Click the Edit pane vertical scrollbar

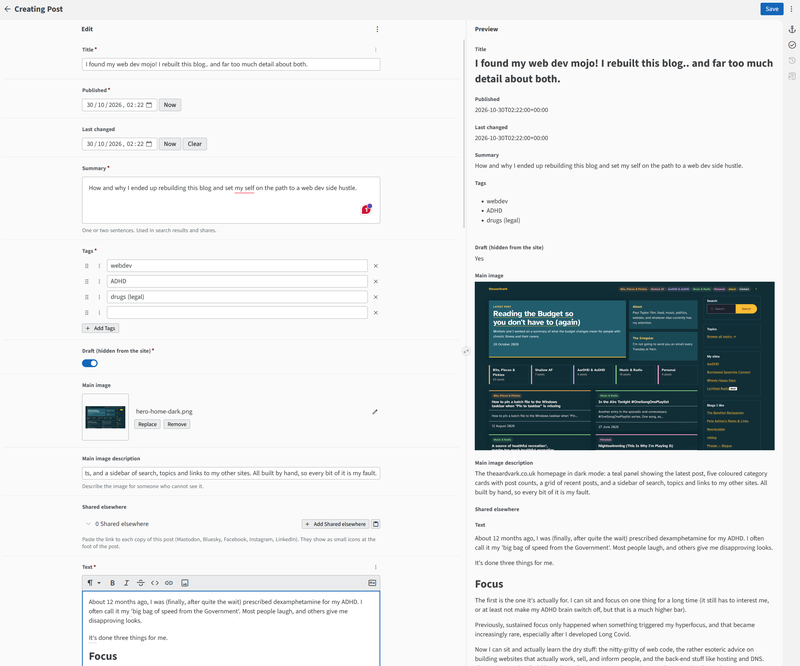pos(464,134)
